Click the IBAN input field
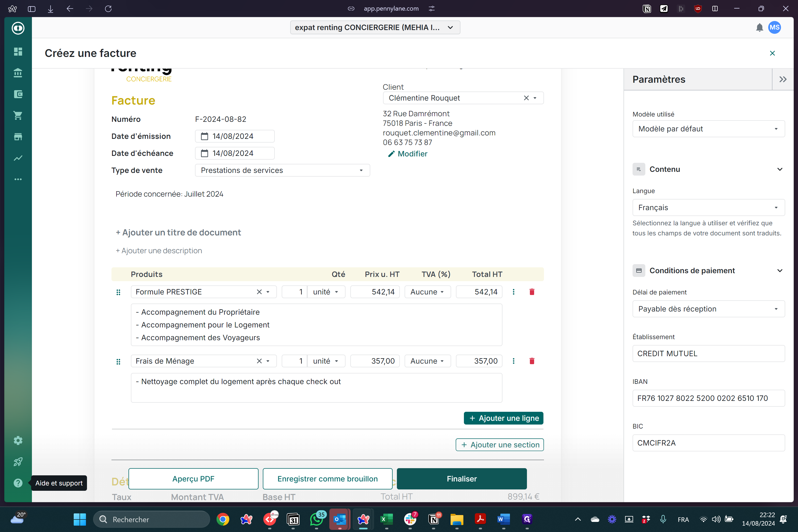 point(708,398)
